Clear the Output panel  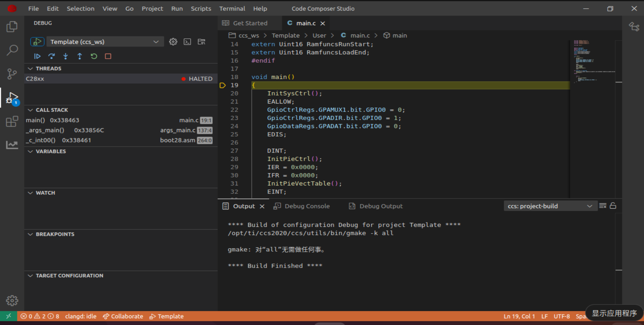(603, 206)
